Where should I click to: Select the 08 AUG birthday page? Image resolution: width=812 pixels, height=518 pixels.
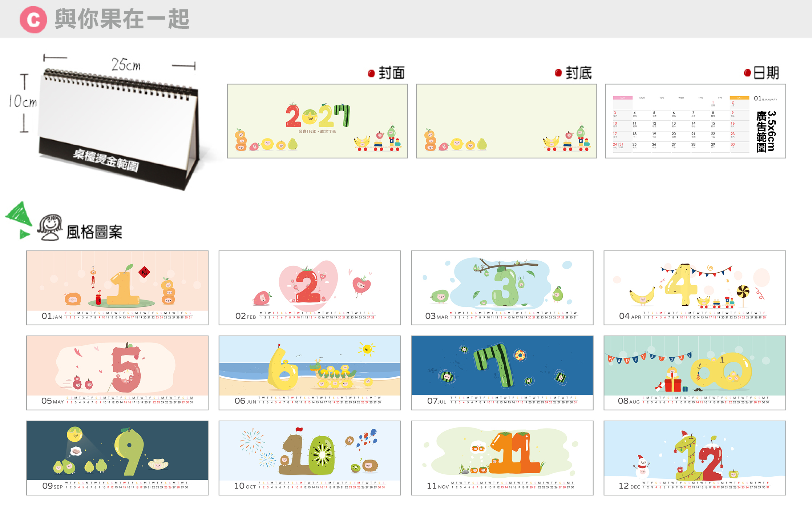coord(695,373)
